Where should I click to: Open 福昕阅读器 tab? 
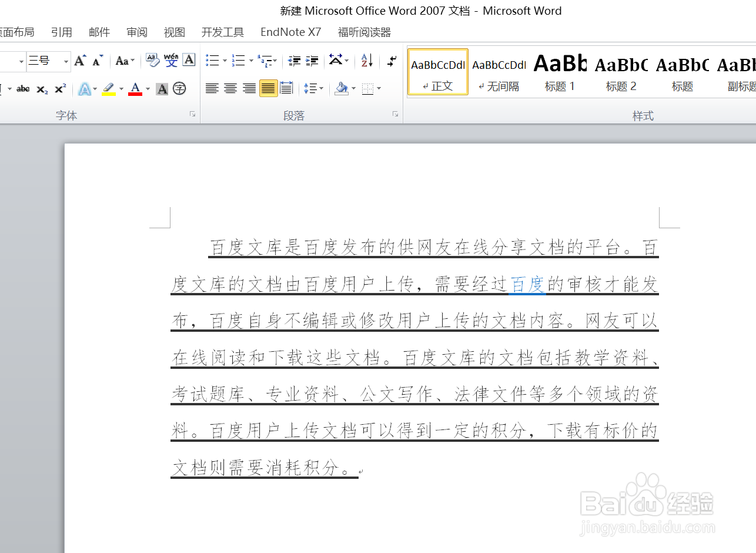point(364,32)
